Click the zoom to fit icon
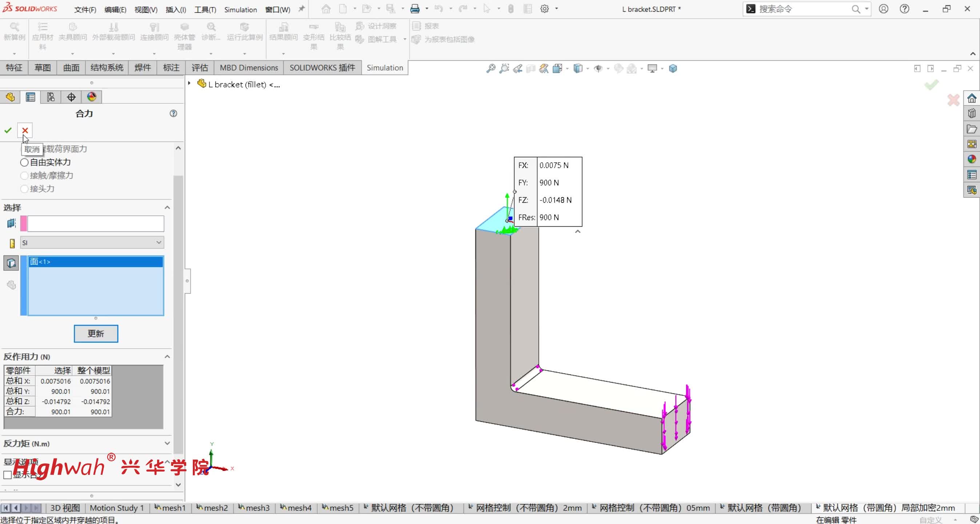This screenshot has width=980, height=524. tap(491, 68)
